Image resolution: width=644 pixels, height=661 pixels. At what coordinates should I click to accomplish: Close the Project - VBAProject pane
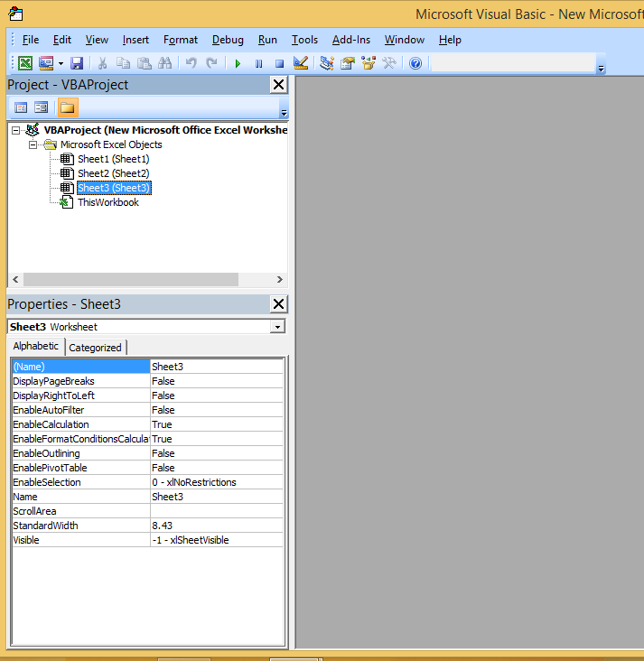(x=278, y=85)
